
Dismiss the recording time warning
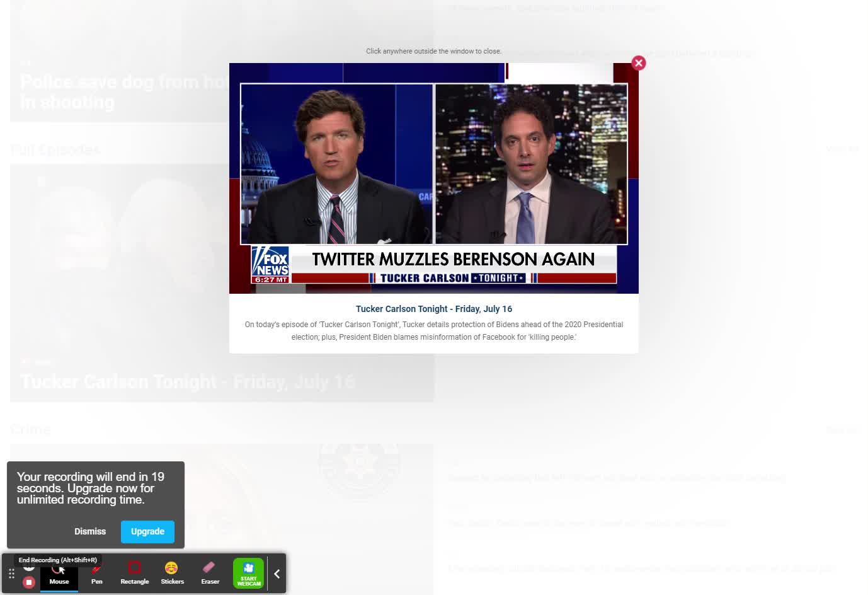point(90,531)
